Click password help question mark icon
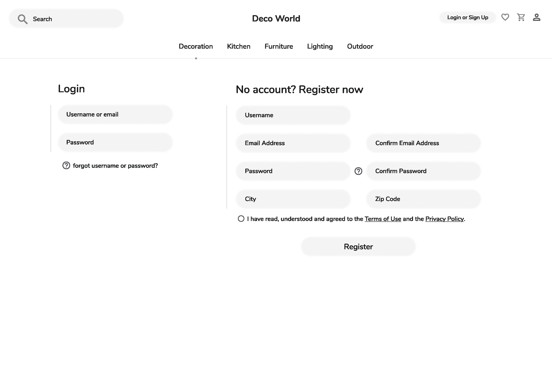The image size is (552, 392). 358,171
